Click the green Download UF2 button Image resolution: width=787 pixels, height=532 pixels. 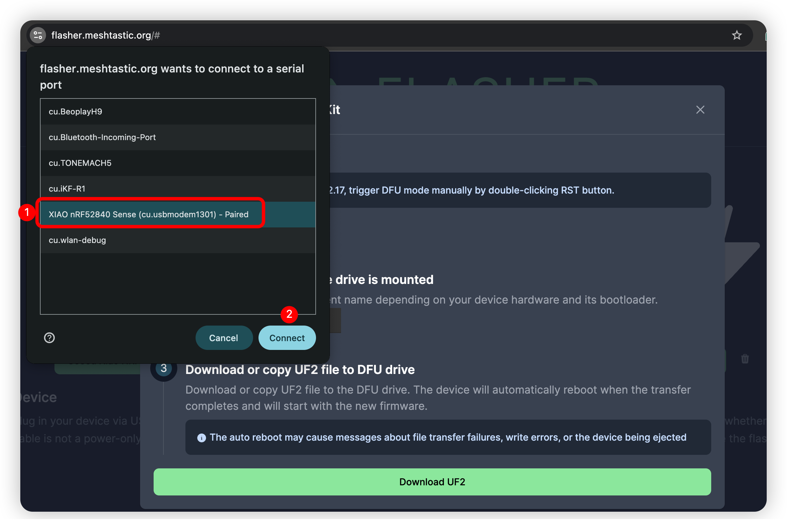tap(432, 482)
